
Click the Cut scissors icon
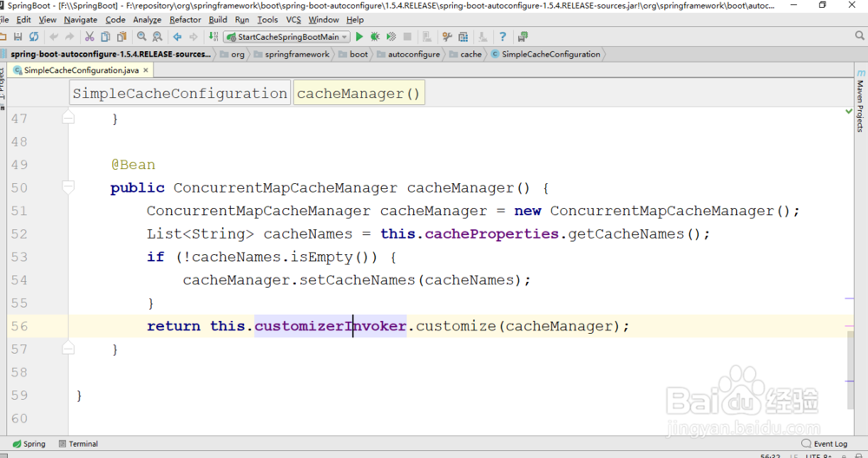point(89,36)
